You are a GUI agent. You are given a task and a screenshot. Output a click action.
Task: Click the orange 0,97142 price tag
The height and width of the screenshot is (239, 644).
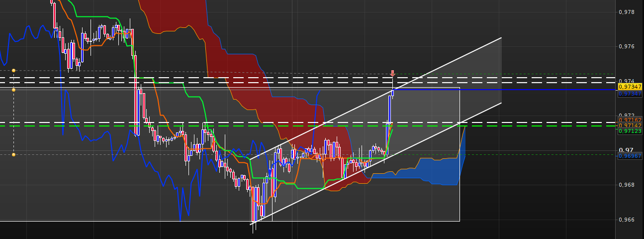coord(630,125)
